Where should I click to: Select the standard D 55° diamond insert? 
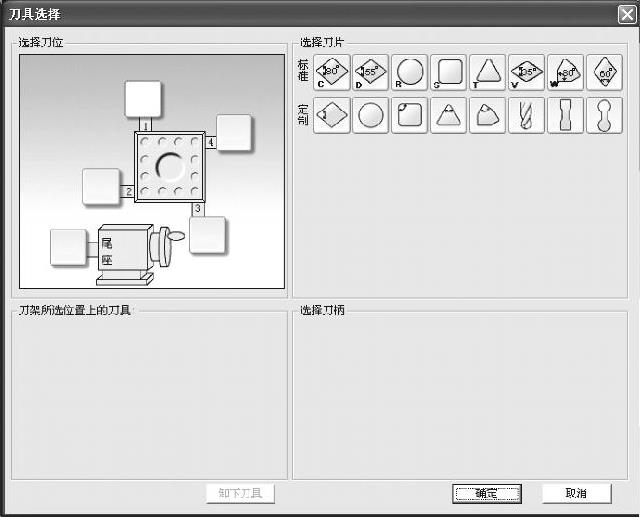click(371, 72)
